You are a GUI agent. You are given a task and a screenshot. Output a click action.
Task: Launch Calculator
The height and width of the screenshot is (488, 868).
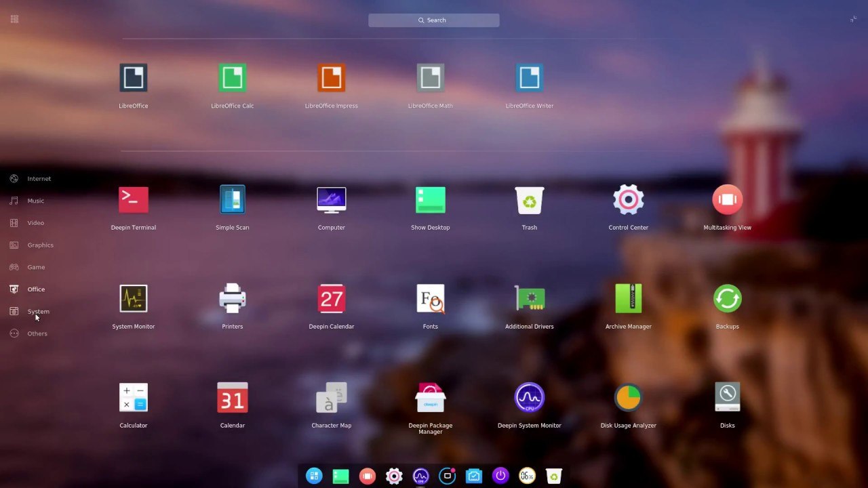pos(134,398)
